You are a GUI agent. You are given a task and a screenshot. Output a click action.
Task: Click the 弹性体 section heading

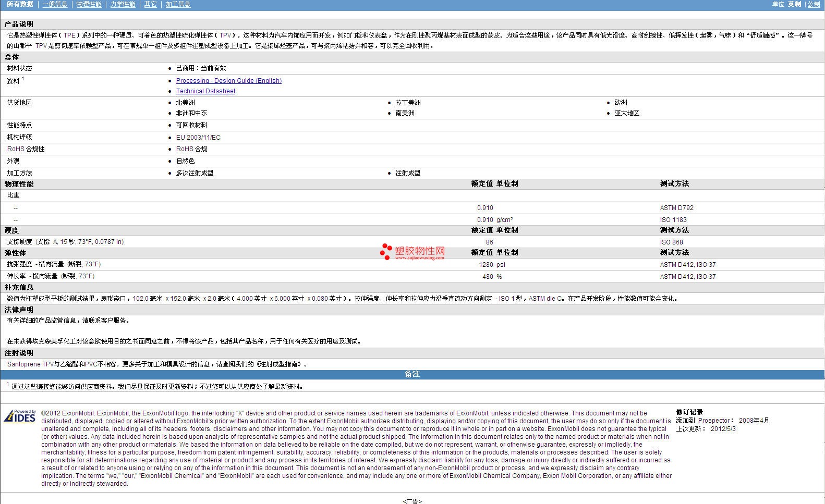click(x=15, y=253)
